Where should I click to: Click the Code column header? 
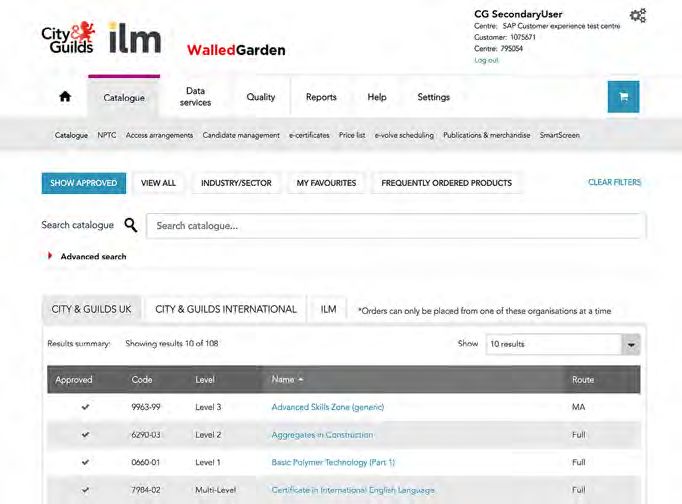(142, 380)
